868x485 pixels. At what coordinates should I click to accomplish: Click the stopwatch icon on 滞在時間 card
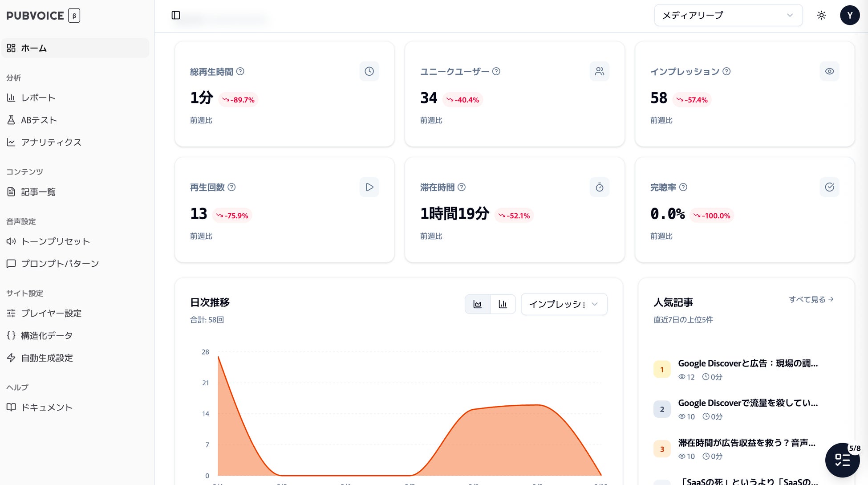pyautogui.click(x=599, y=187)
